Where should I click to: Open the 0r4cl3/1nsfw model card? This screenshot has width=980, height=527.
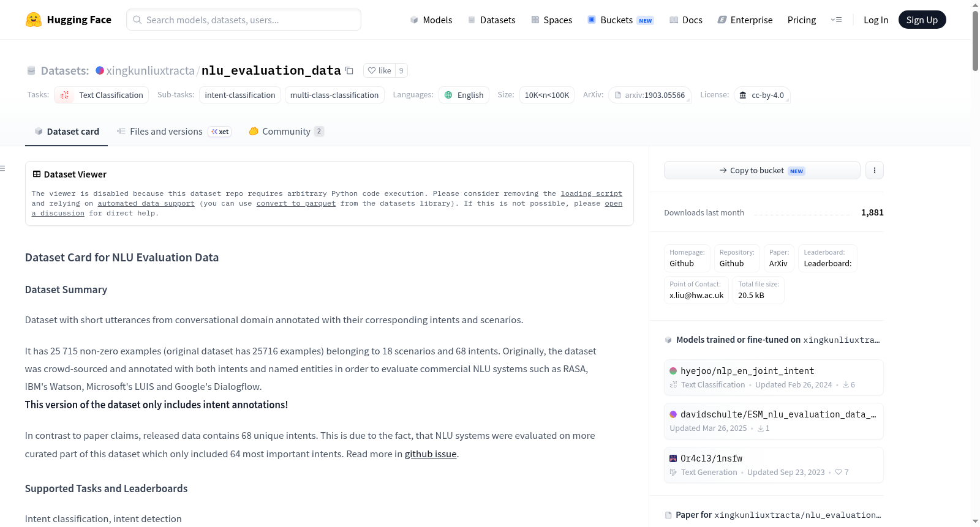774,465
